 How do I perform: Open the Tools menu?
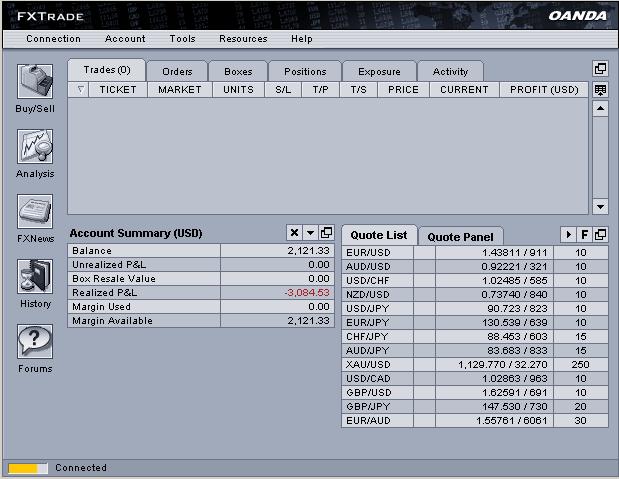(x=182, y=39)
